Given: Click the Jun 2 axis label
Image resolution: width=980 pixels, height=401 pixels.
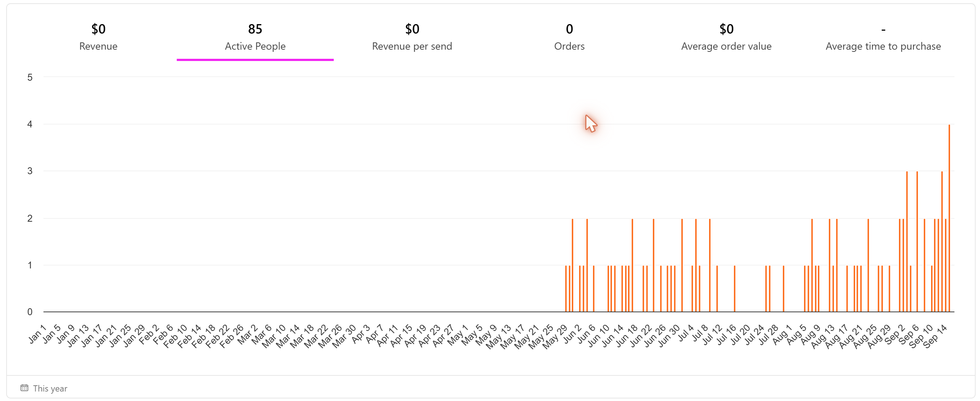Looking at the screenshot, I should [x=572, y=334].
